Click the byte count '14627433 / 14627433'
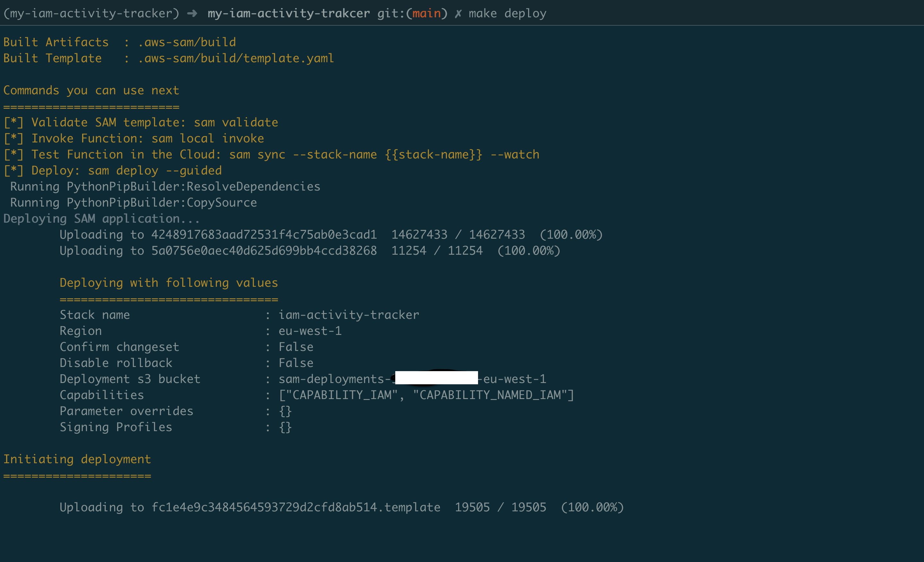924x562 pixels. point(458,235)
